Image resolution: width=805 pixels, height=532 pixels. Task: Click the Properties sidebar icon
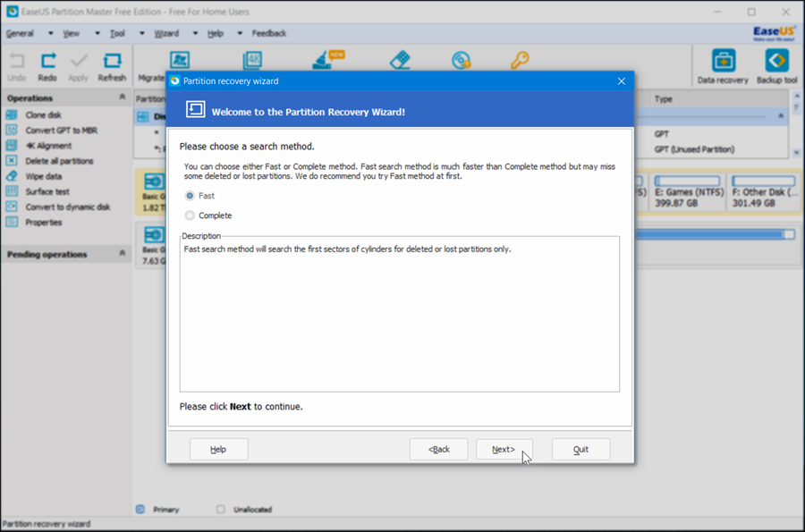coord(12,222)
